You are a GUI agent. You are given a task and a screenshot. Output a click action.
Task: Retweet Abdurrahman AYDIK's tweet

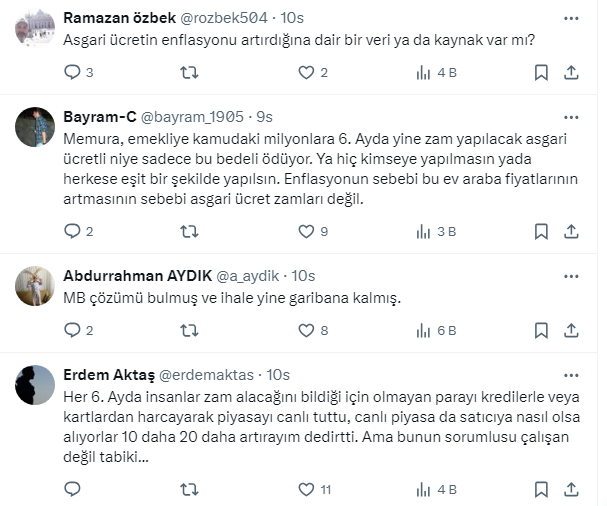pyautogui.click(x=188, y=330)
